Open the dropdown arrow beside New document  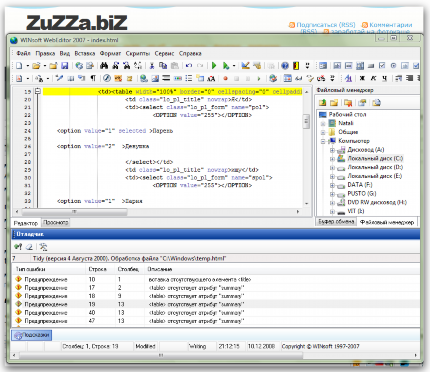27,66
